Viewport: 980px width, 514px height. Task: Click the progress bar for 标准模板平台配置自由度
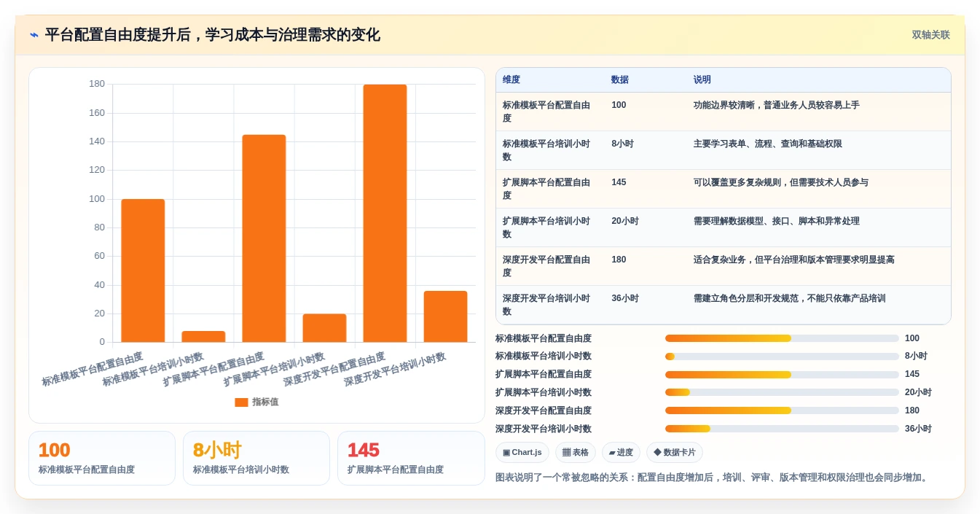coord(782,338)
